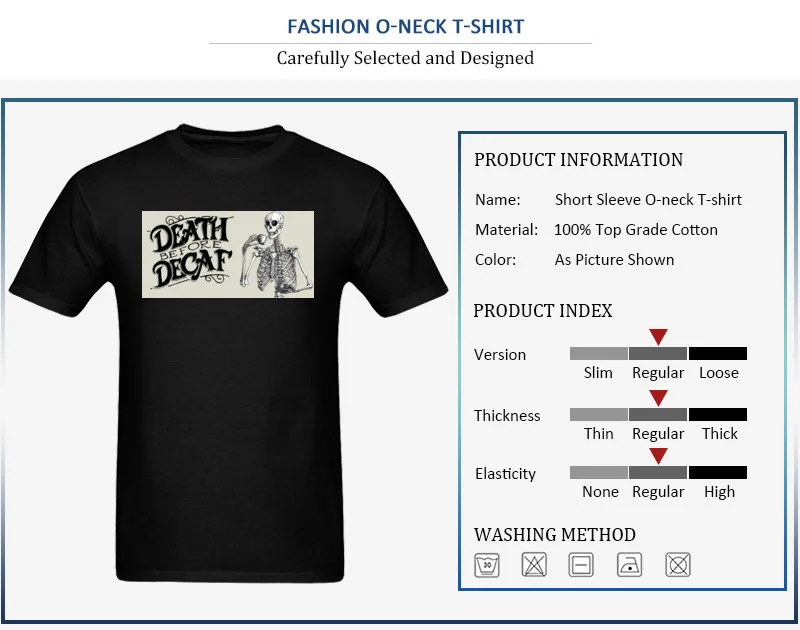
Task: Click the Product Information heading
Action: 579,160
